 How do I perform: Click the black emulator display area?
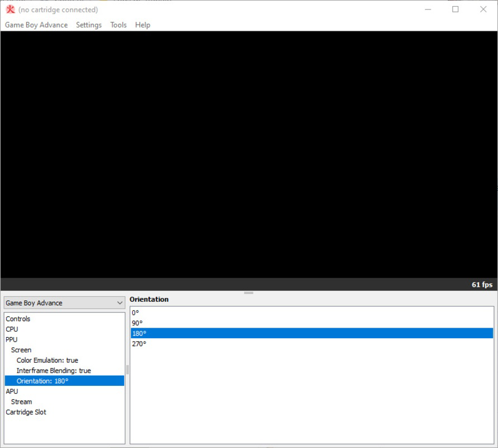tap(249, 155)
